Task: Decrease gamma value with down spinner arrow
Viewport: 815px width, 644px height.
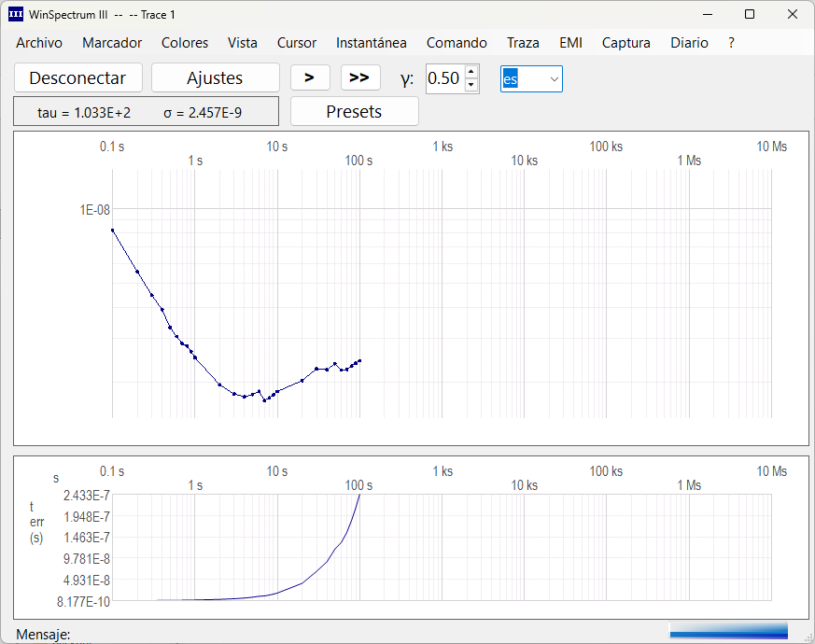Action: coord(471,85)
